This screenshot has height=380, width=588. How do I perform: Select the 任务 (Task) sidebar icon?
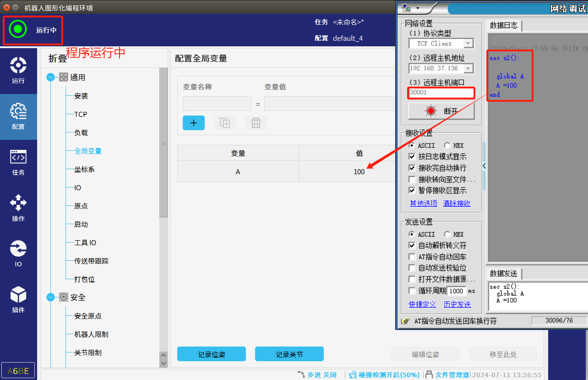(18, 162)
